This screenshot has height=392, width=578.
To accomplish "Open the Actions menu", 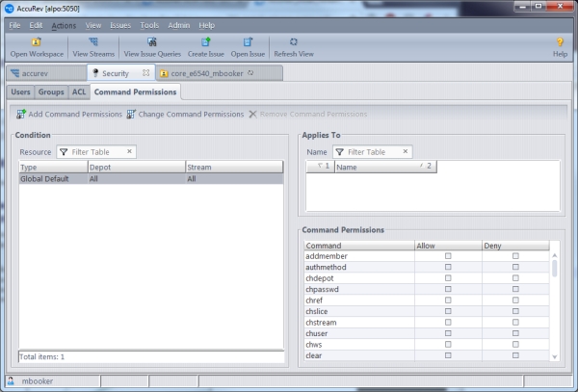I will coord(64,24).
